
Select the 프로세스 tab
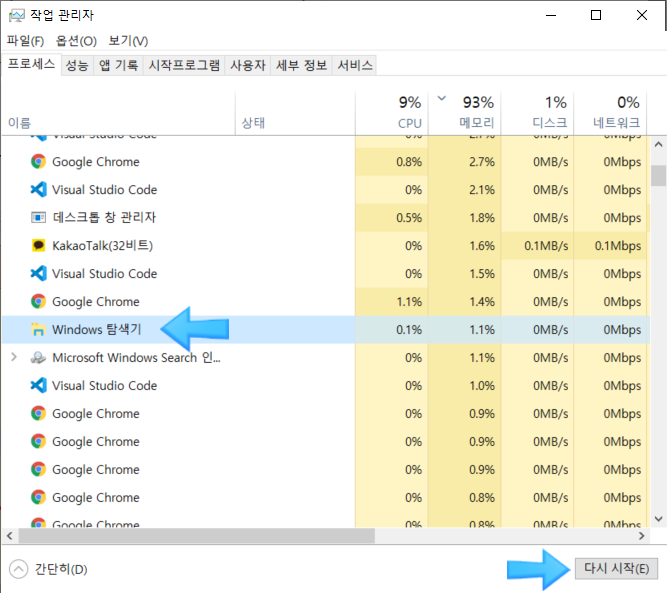[x=31, y=64]
